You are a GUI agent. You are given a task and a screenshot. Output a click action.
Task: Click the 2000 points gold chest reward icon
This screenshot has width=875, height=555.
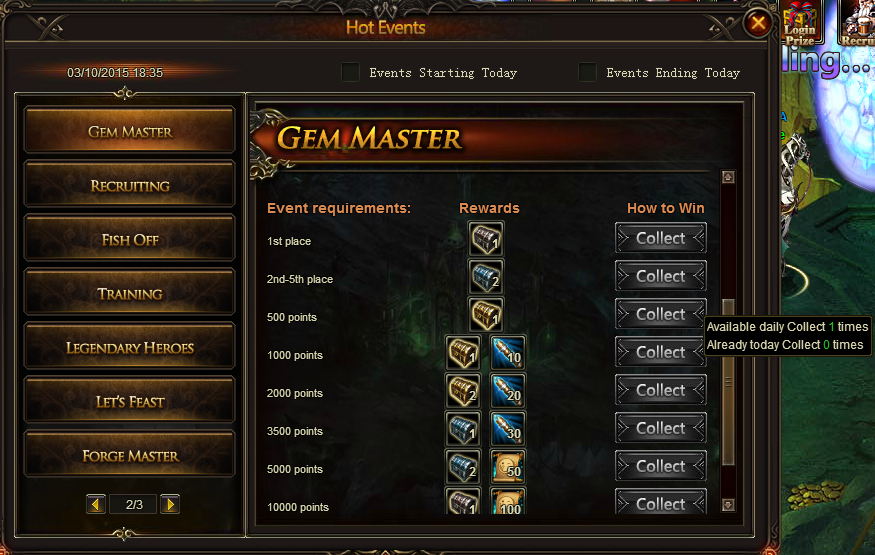(463, 390)
